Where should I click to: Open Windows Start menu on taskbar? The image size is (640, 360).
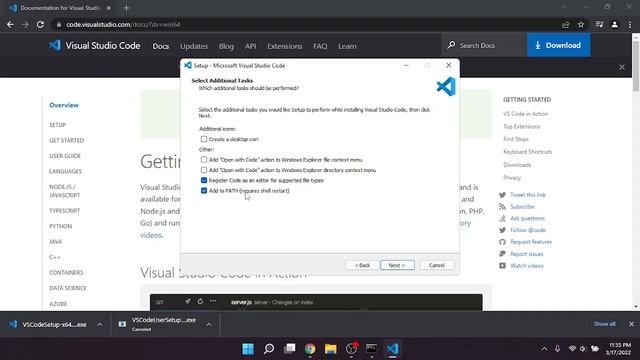click(248, 349)
